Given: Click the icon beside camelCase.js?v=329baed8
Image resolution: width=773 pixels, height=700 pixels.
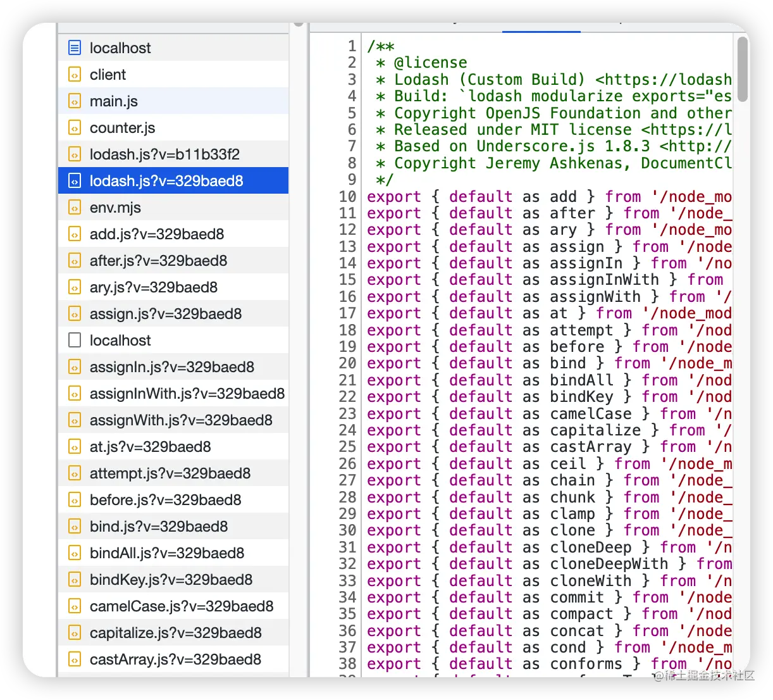Looking at the screenshot, I should 75,606.
